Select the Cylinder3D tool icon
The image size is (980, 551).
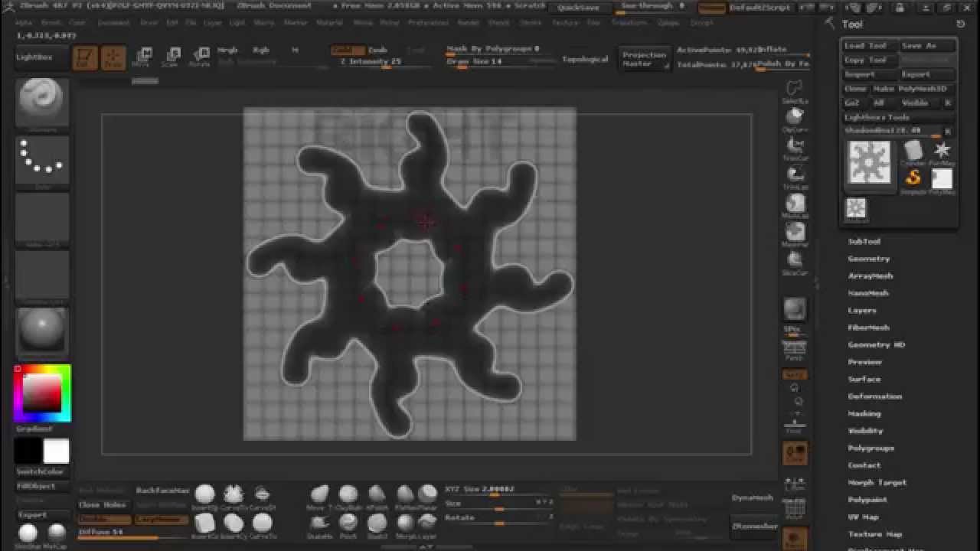[913, 152]
